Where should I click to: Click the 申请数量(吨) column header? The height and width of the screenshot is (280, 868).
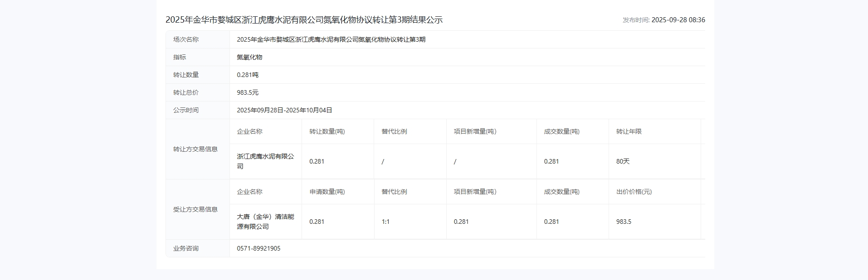[x=327, y=192]
